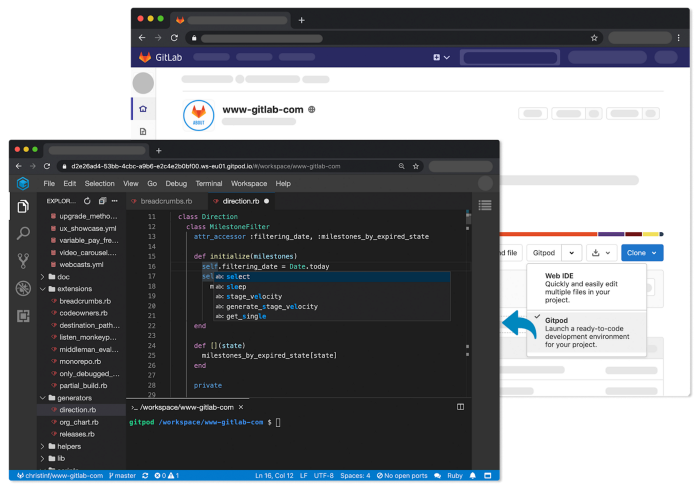Close the /workspace/www-gitlab-com terminal tab
Viewport: 700px width, 488px height.
[241, 407]
